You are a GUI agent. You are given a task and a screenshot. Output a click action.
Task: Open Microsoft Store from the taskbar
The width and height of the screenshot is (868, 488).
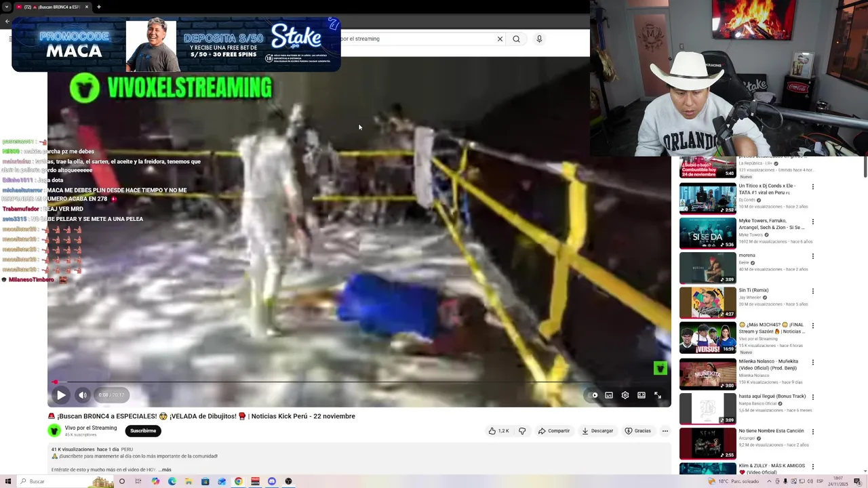tap(205, 481)
